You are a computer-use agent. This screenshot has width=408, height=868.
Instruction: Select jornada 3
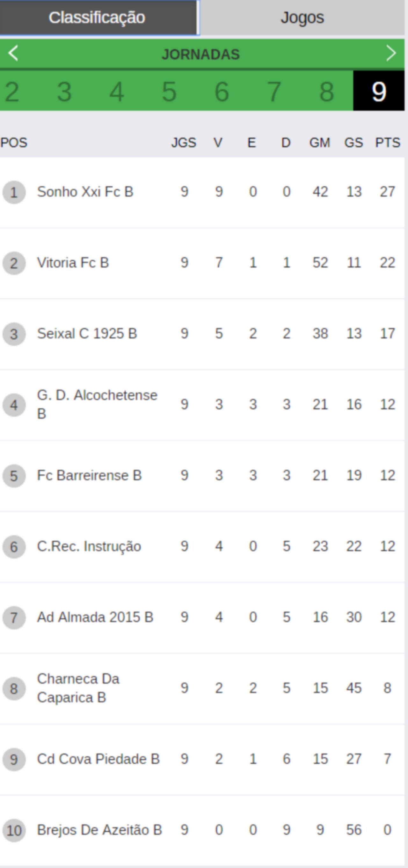coord(64,91)
